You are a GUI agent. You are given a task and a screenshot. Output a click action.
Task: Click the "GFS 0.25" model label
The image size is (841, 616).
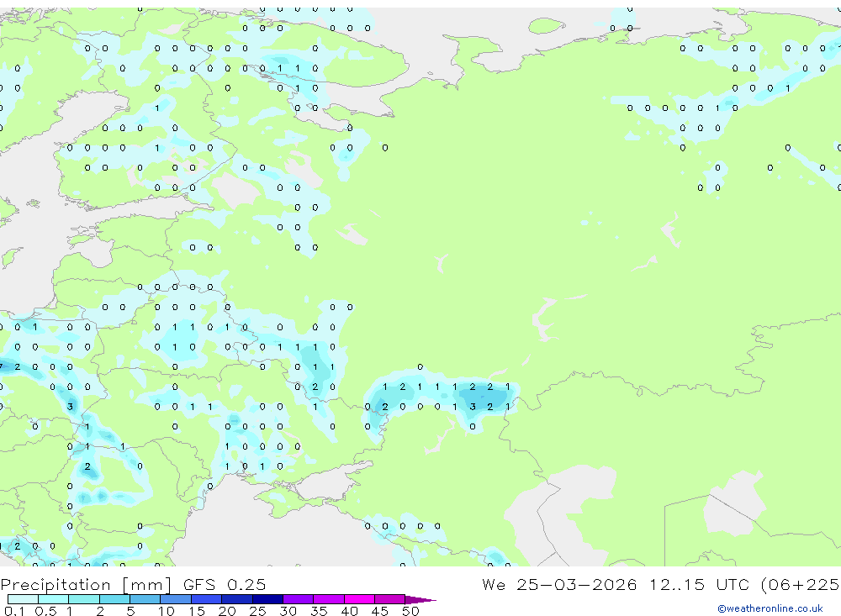pyautogui.click(x=225, y=584)
